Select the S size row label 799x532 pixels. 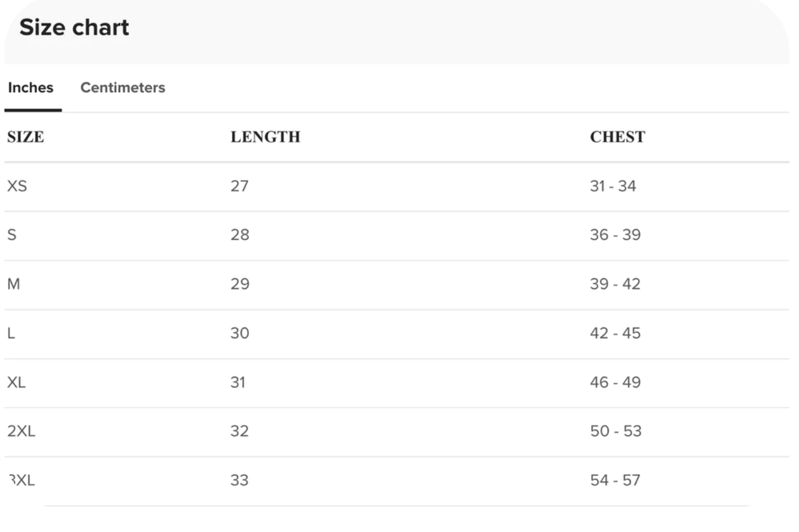[12, 235]
